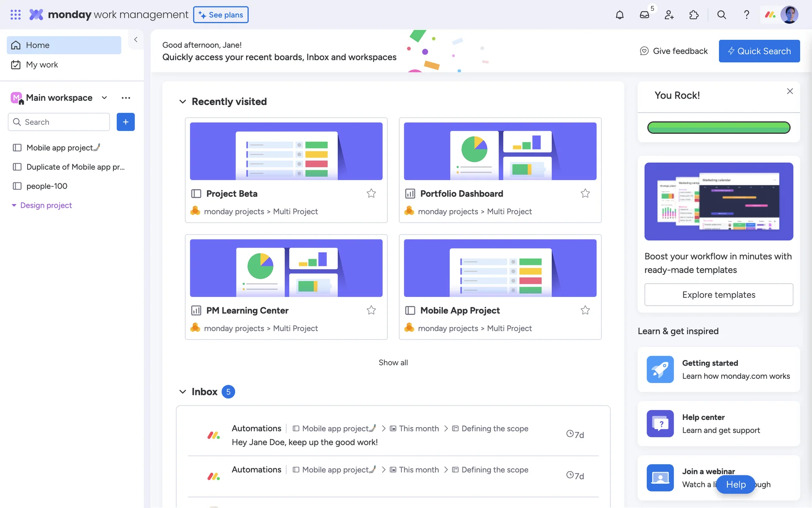Open the apps marketplace puzzle icon

[694, 15]
